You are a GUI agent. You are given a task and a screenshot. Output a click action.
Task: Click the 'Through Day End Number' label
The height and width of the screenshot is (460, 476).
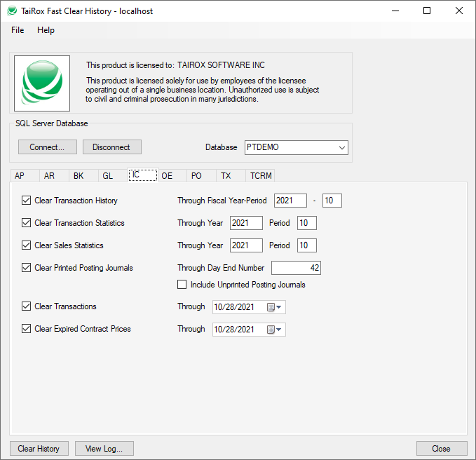pos(221,268)
